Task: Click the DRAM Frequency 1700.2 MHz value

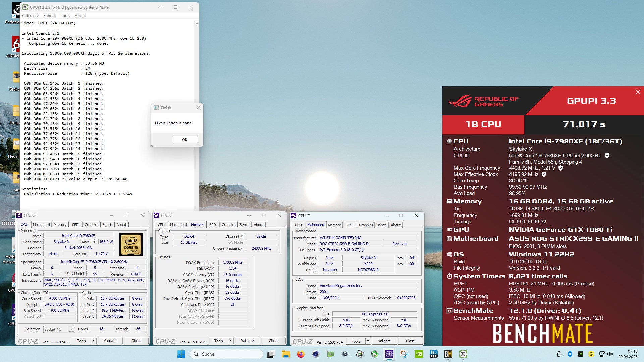Action: (232, 262)
